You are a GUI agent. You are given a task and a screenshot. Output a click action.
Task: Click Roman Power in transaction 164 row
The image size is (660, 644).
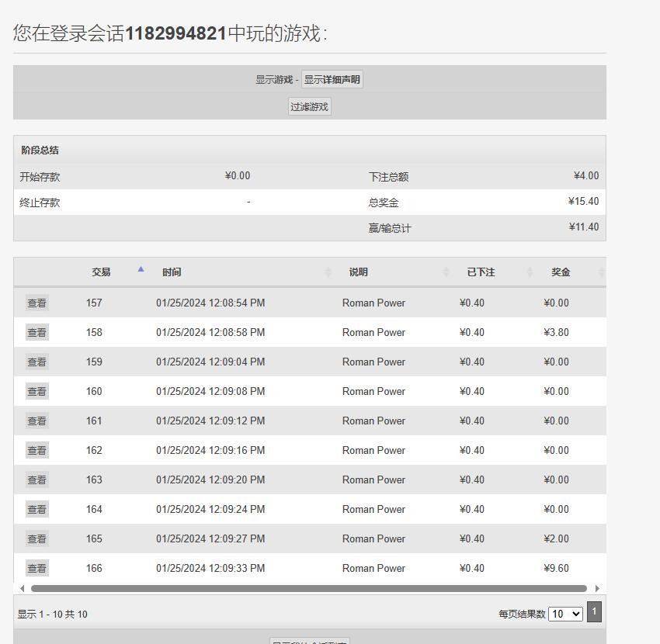click(x=373, y=509)
